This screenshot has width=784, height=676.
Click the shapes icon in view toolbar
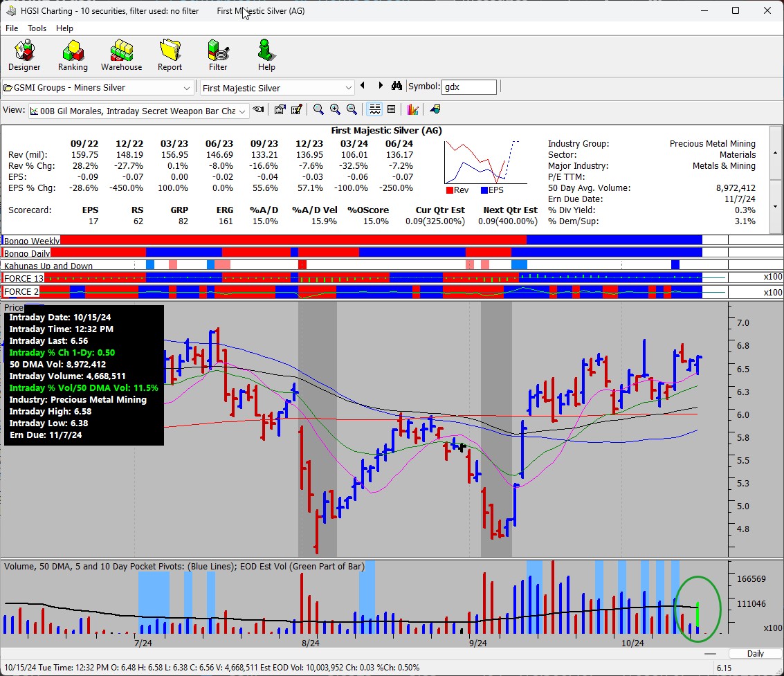pyautogui.click(x=435, y=109)
